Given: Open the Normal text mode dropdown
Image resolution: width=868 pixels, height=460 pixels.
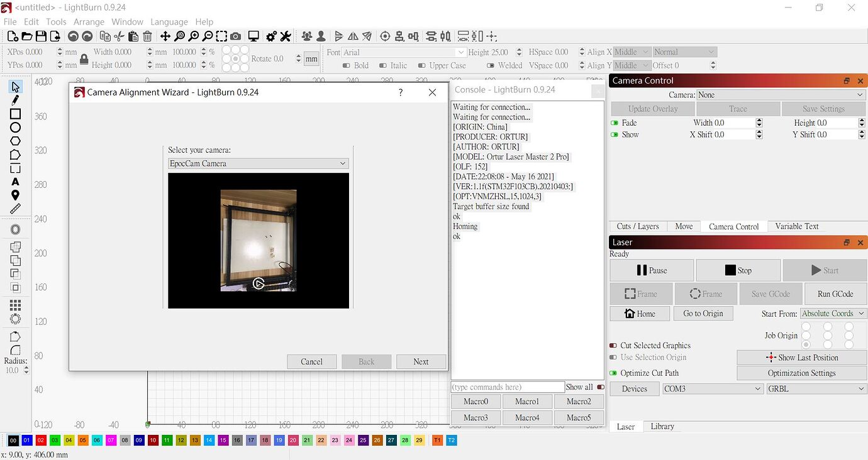Looking at the screenshot, I should [x=684, y=52].
